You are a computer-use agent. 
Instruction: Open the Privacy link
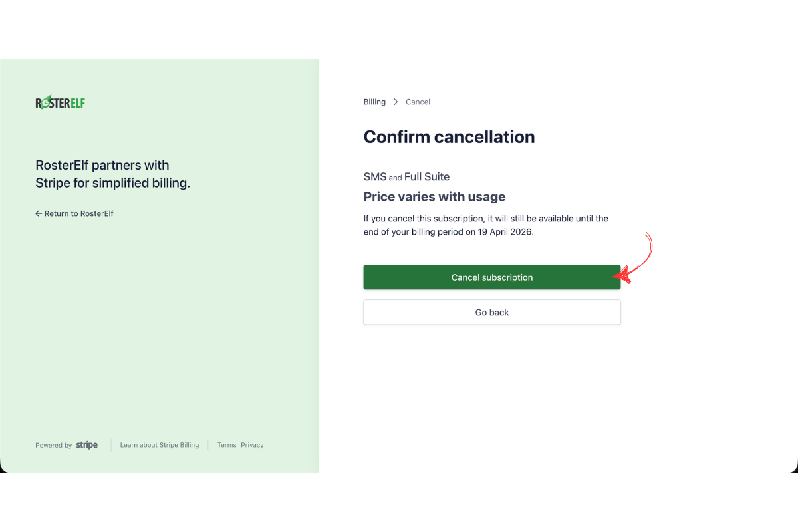[x=252, y=444]
